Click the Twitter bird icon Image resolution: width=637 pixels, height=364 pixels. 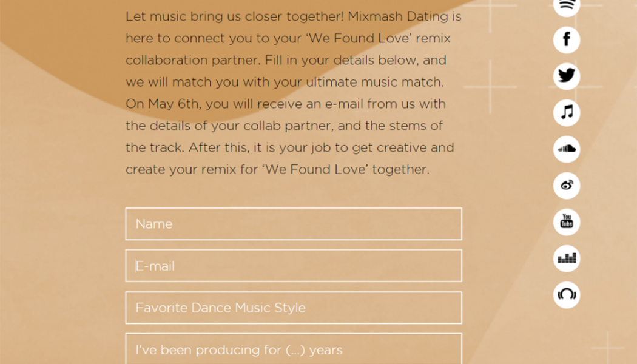tap(566, 76)
